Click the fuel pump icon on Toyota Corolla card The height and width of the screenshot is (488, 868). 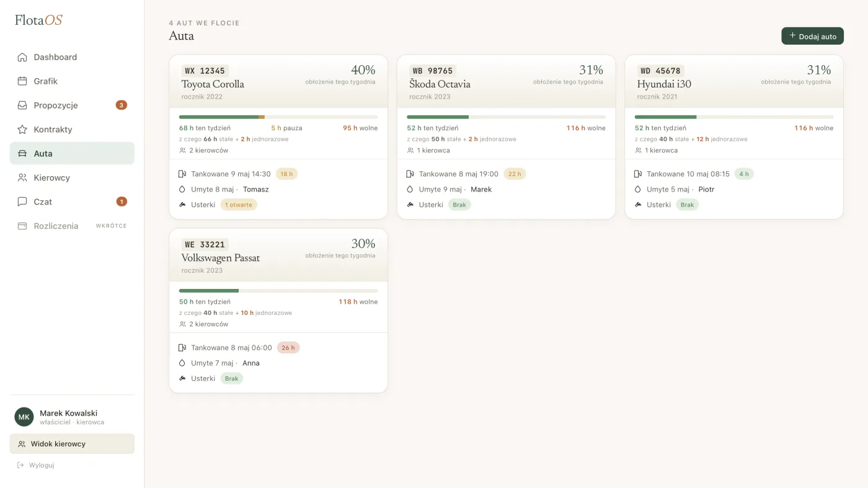(182, 174)
